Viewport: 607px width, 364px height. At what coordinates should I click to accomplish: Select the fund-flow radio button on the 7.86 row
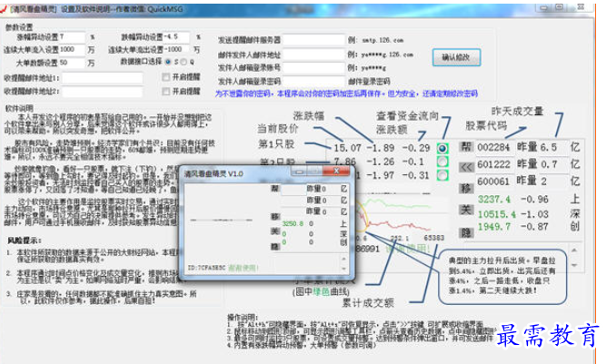tap(443, 162)
